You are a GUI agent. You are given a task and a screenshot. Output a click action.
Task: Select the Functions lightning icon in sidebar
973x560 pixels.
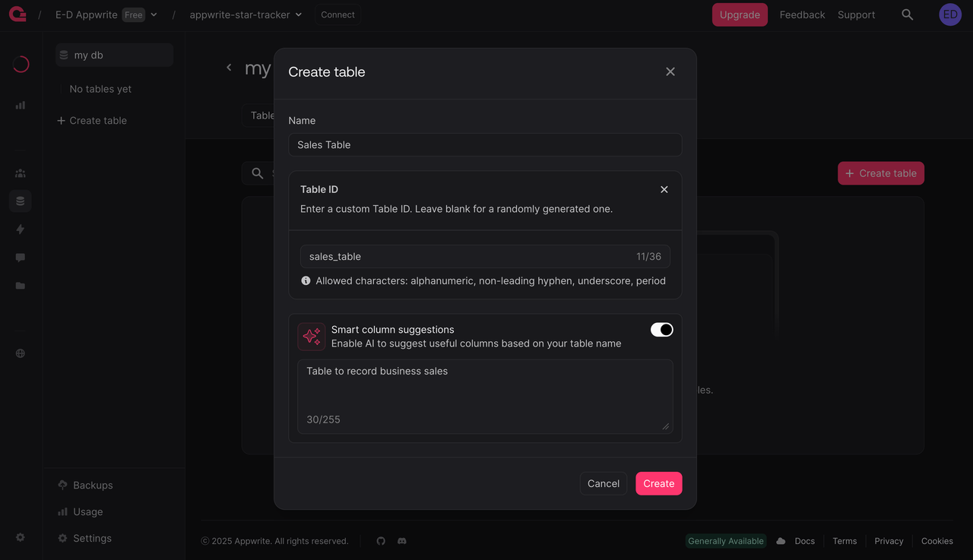(20, 229)
